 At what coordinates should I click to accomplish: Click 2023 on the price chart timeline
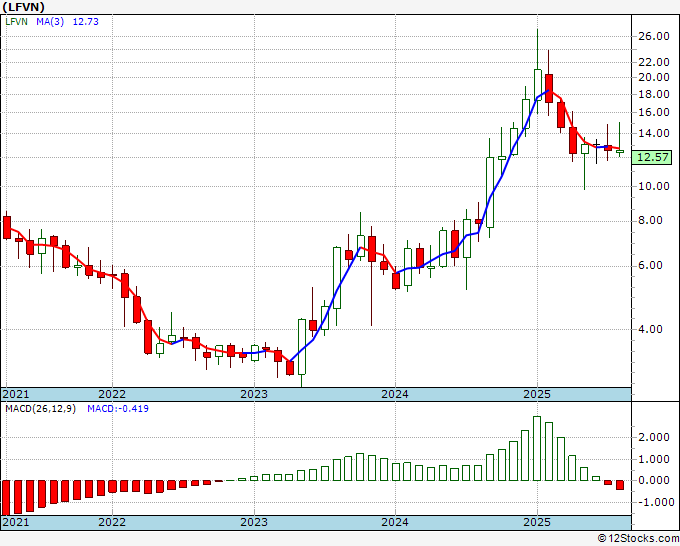[x=254, y=394]
